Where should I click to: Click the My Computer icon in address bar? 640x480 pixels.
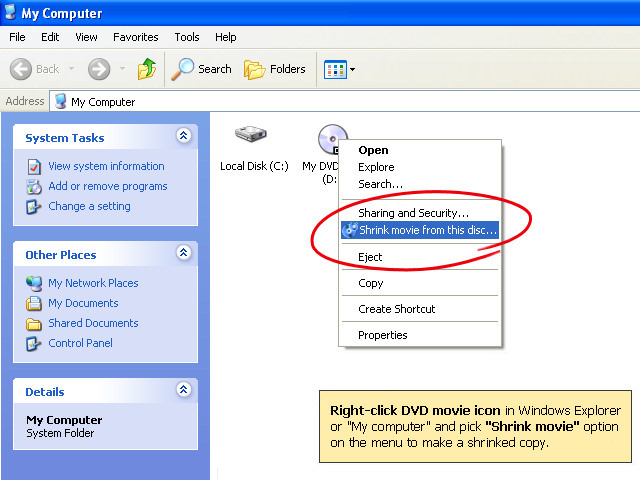[x=60, y=101]
